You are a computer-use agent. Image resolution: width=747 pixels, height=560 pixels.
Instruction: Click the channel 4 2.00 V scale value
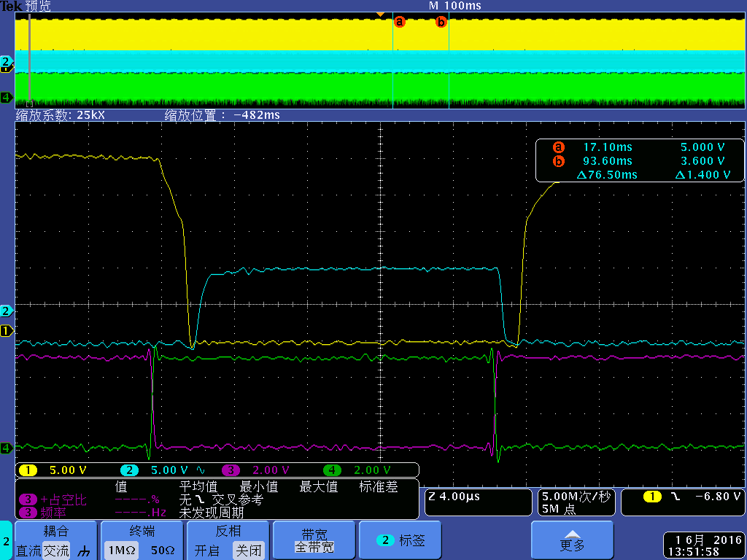[372, 470]
